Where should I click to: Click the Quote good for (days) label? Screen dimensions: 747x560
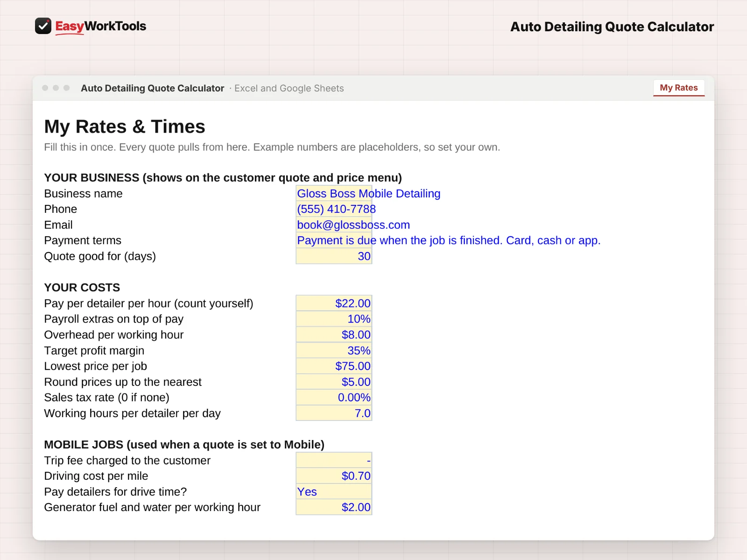(x=100, y=256)
